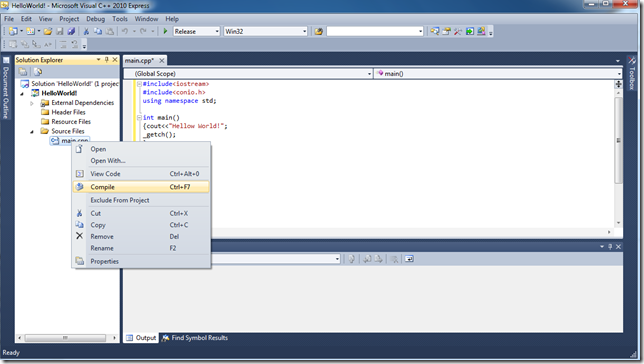Open Solution Explorer window position menu arrow

tap(98, 60)
